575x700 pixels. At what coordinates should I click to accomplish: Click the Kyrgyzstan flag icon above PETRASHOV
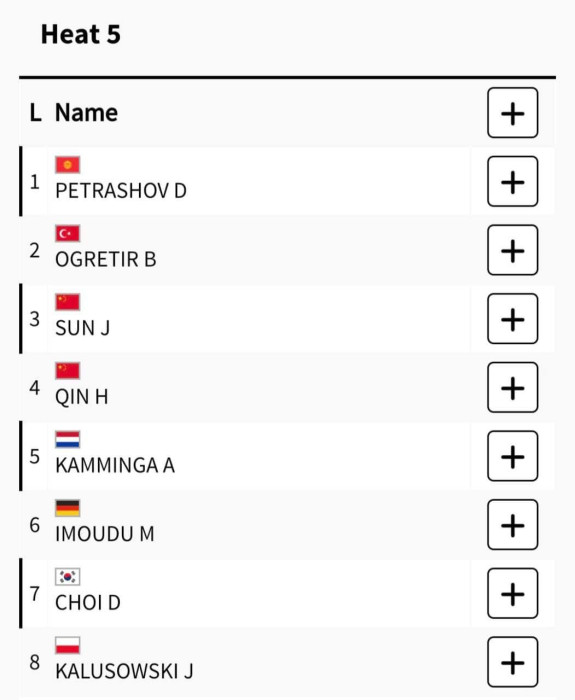tap(68, 165)
